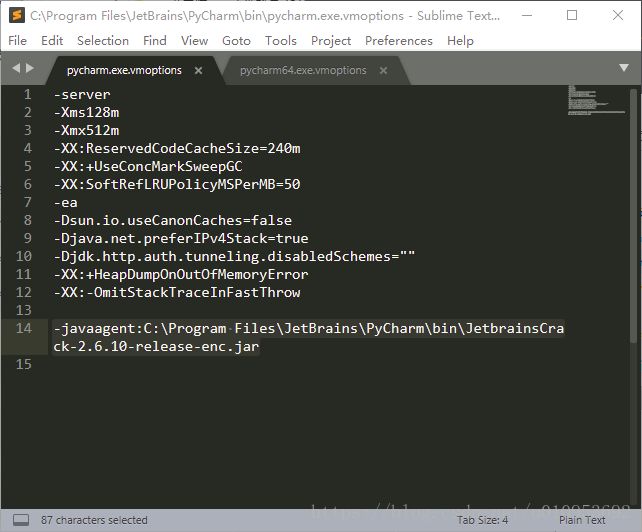Change Plain Text syntax setting
Image resolution: width=642 pixels, height=532 pixels.
582,520
